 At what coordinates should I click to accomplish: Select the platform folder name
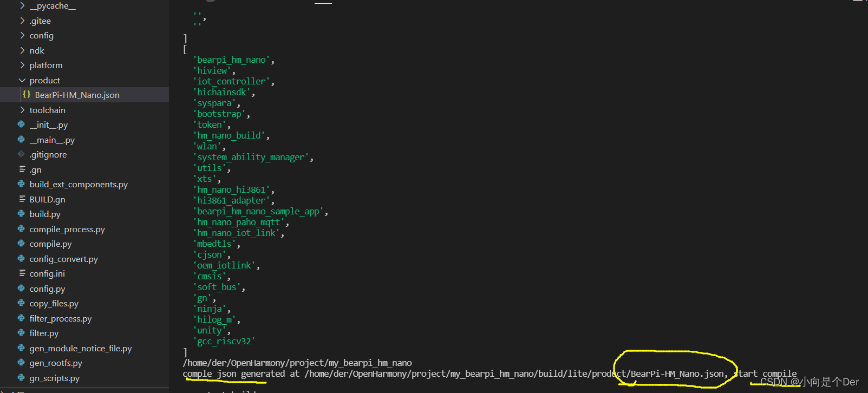(46, 65)
